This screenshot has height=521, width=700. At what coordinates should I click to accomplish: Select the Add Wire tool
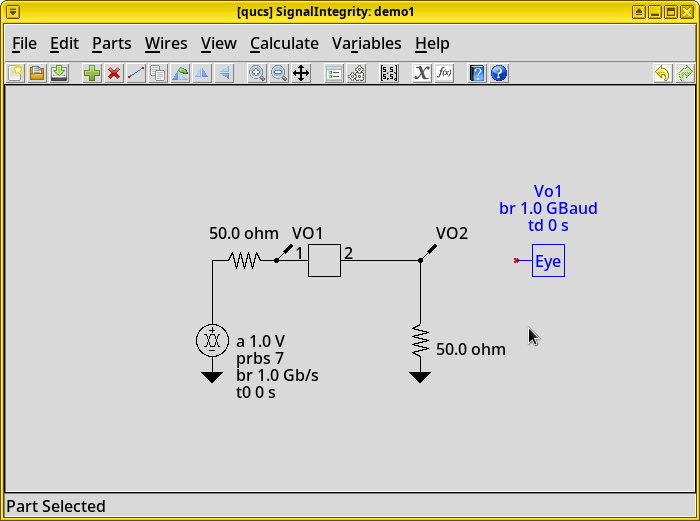point(136,73)
